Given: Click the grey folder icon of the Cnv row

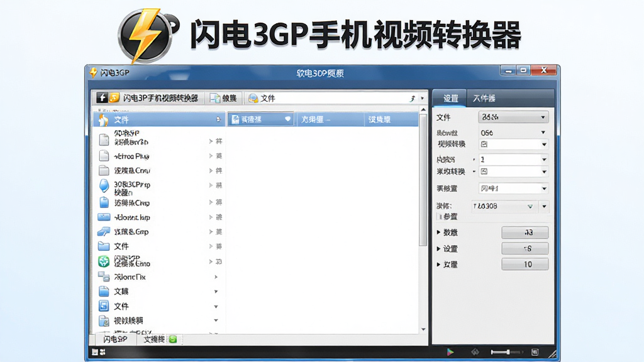Looking at the screenshot, I should click(x=104, y=170).
